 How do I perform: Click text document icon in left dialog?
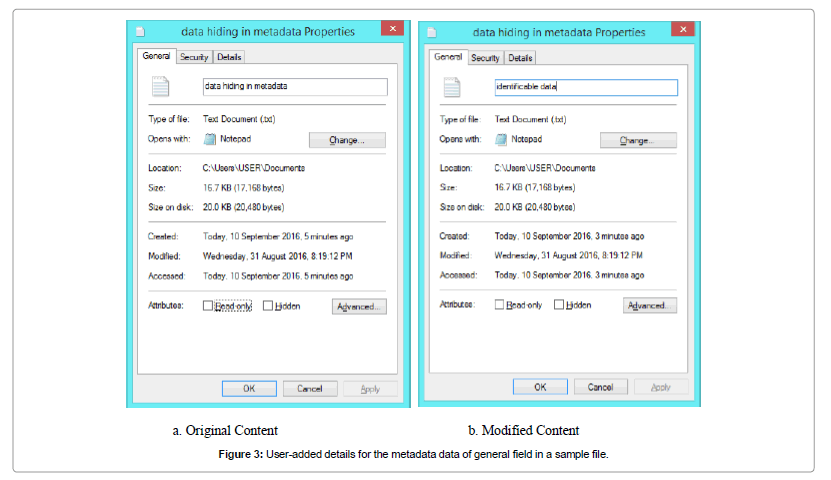coord(162,88)
